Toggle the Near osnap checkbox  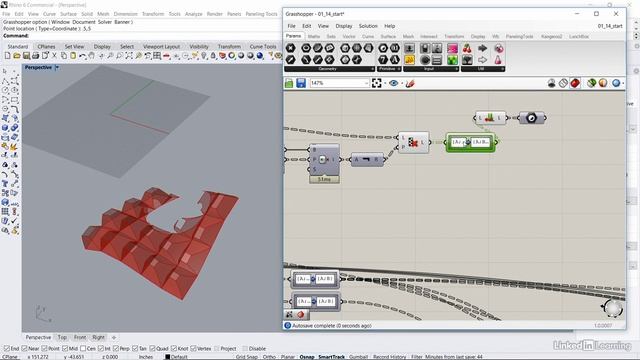pos(24,349)
